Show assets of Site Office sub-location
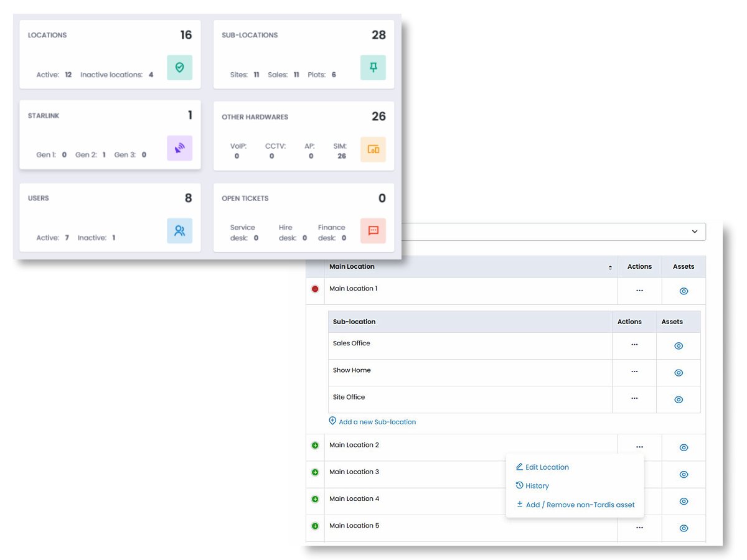The image size is (747, 560). (x=679, y=399)
